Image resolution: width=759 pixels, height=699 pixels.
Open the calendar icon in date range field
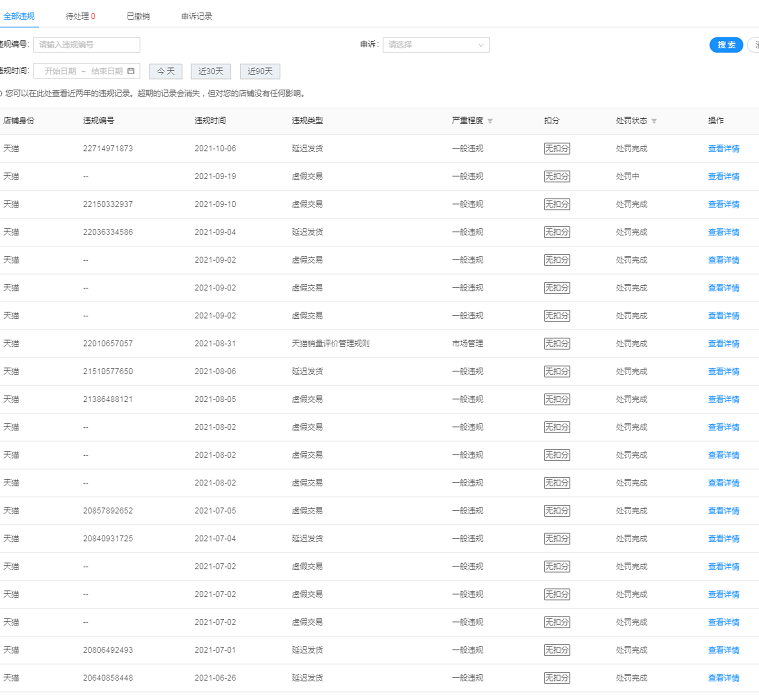131,71
